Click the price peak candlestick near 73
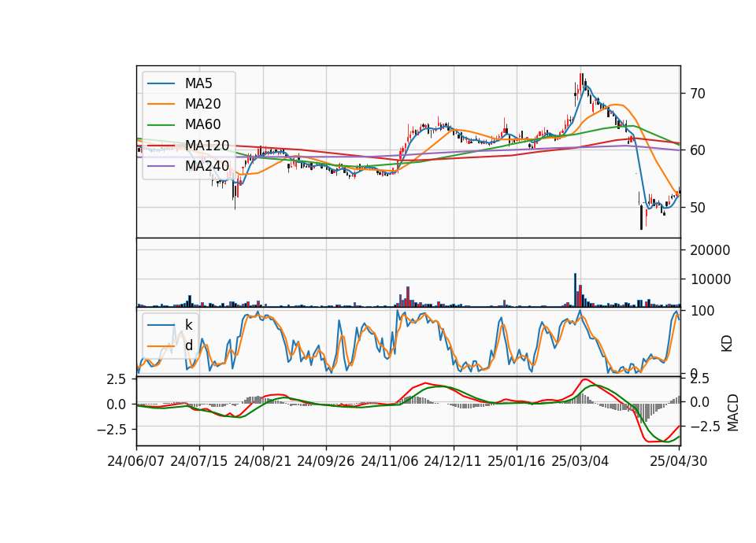This screenshot has height=543, width=756. coord(581,83)
